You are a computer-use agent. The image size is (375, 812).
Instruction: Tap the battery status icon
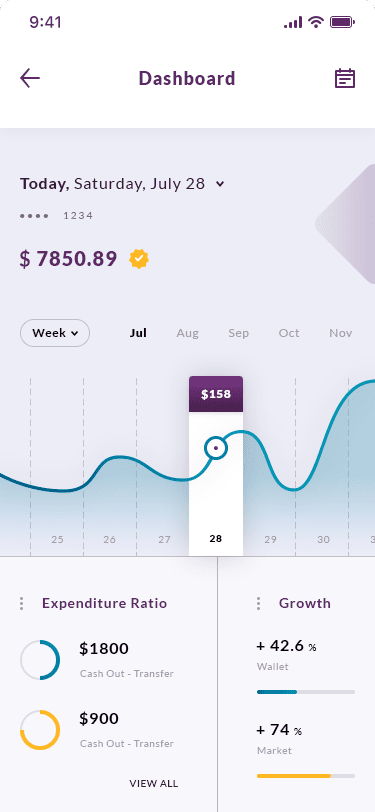click(x=342, y=22)
